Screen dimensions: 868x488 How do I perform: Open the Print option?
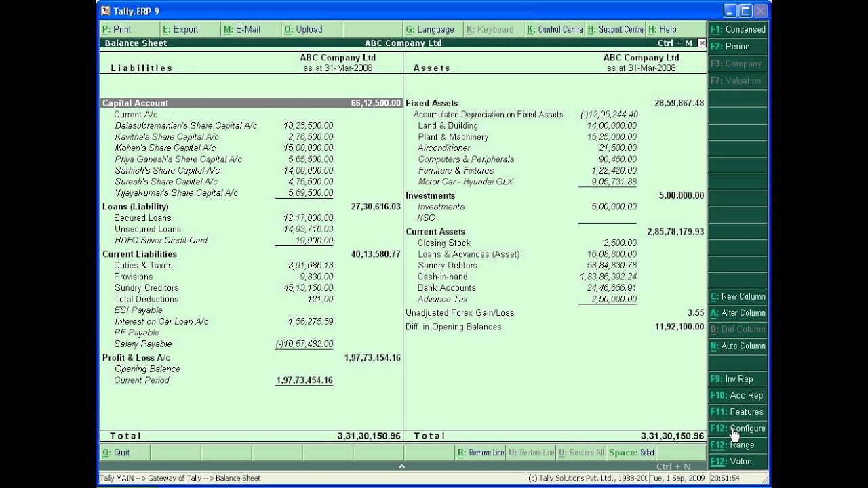click(x=129, y=29)
